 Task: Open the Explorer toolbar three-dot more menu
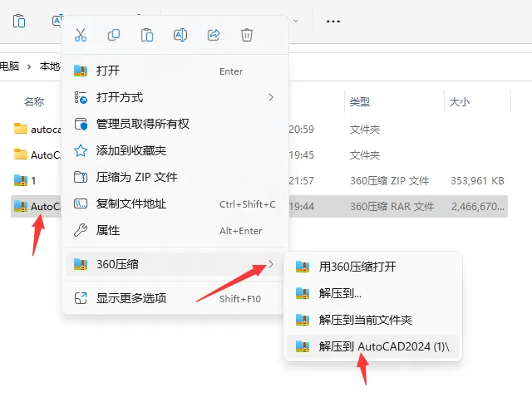(332, 22)
